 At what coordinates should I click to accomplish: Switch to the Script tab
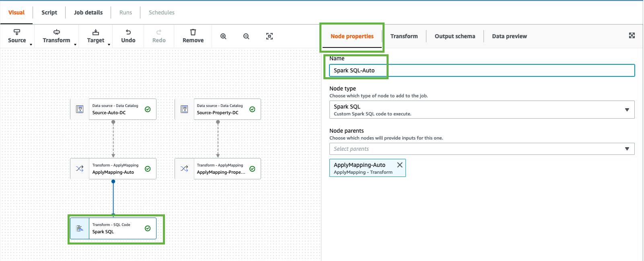(x=49, y=12)
